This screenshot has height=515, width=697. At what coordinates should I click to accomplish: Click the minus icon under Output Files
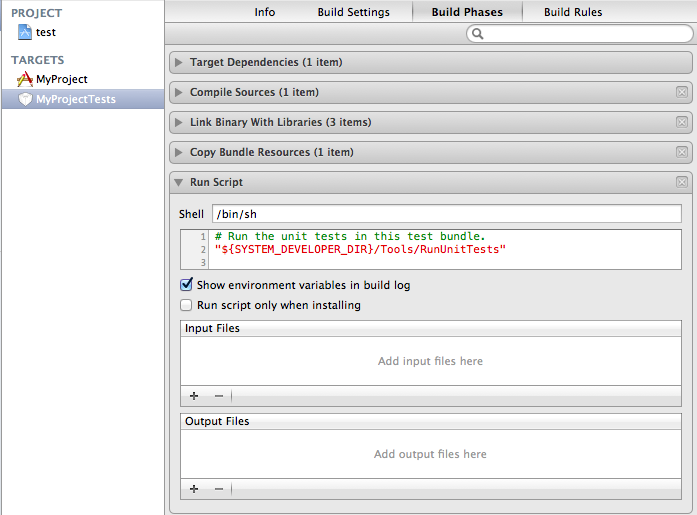coord(218,488)
